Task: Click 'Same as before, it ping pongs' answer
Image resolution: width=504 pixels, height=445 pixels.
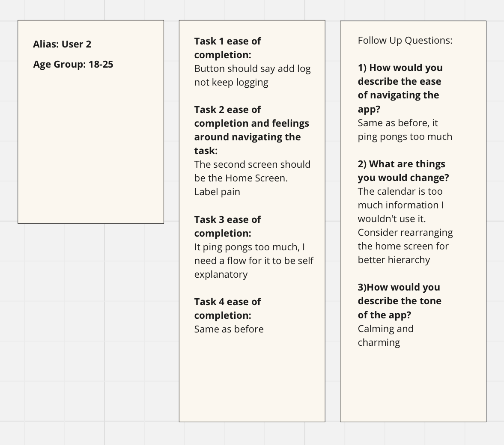Action: (x=405, y=130)
